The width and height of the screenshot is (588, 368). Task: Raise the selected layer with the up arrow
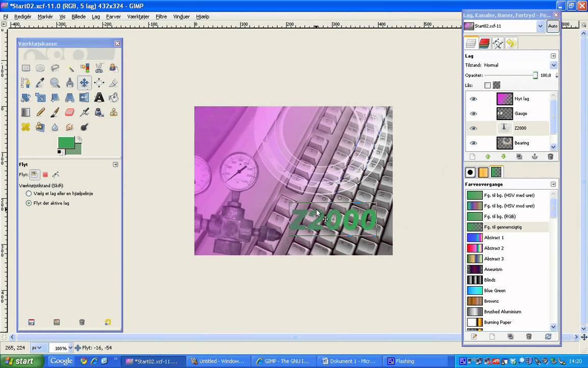click(x=488, y=156)
